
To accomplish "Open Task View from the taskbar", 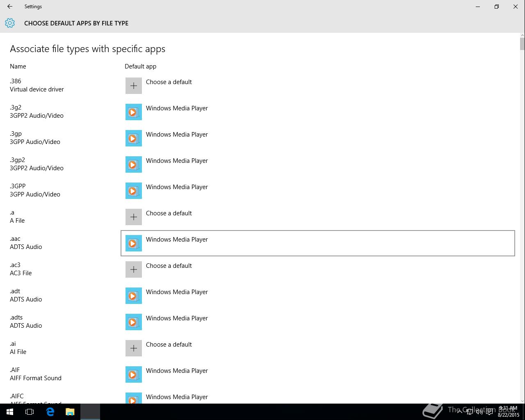I will point(30,412).
